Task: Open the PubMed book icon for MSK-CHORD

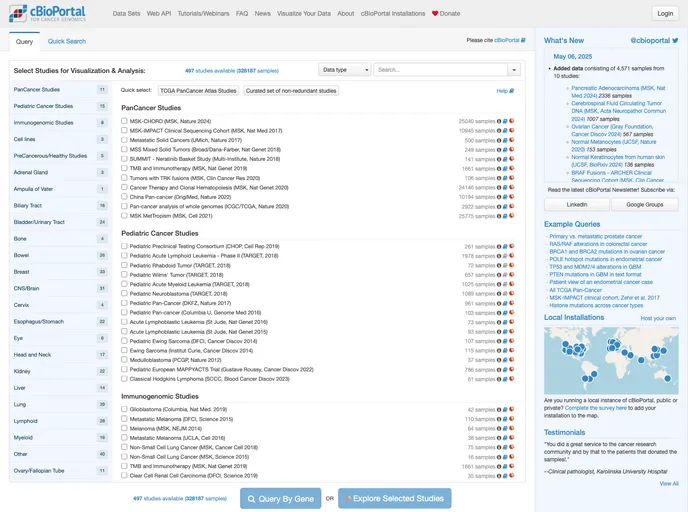Action: pyautogui.click(x=505, y=121)
